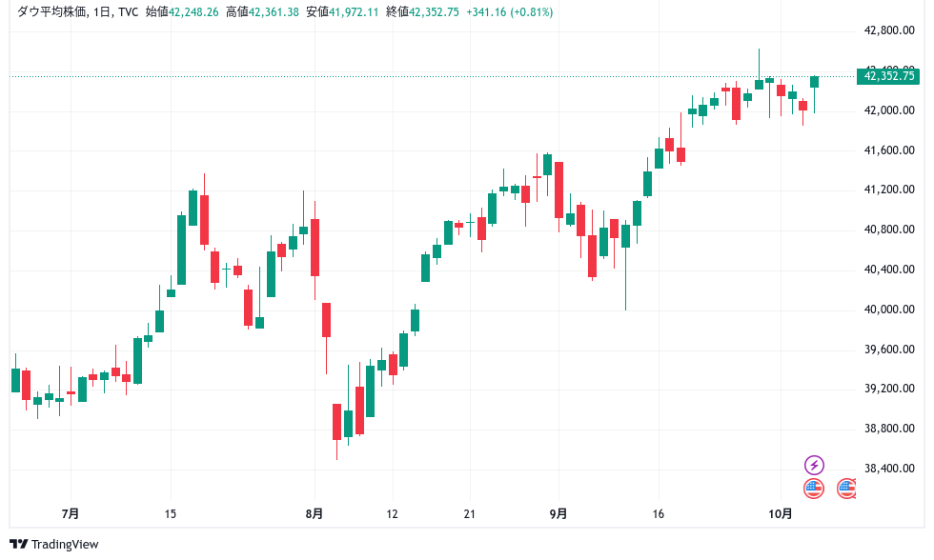Click the 16 date label on time axis
The height and width of the screenshot is (560, 934).
659,513
